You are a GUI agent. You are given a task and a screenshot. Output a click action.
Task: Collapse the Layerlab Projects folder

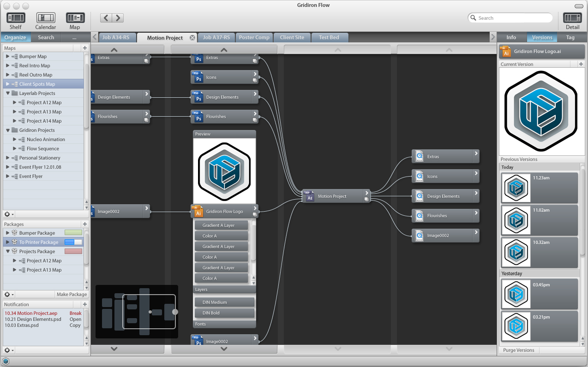click(x=8, y=93)
